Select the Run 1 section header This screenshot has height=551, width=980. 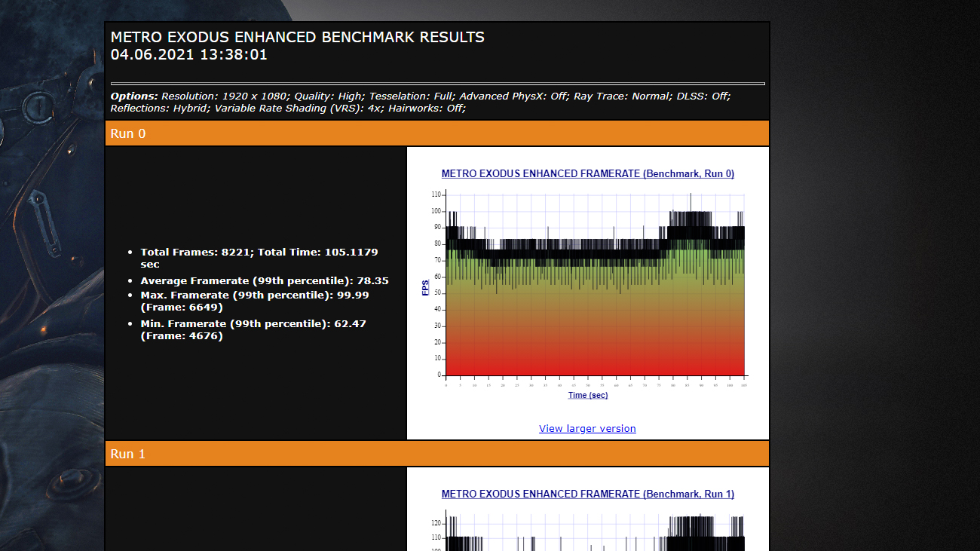437,454
